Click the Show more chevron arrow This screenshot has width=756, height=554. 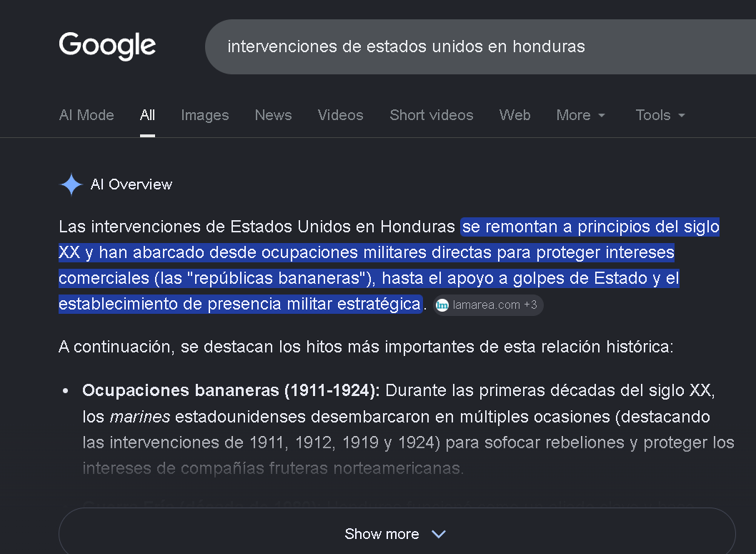438,534
